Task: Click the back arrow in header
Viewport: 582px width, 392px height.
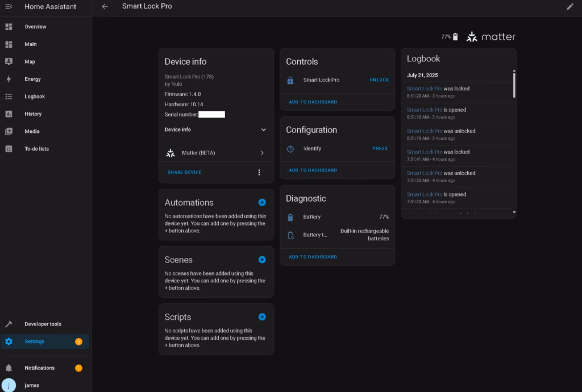Action: 105,6
